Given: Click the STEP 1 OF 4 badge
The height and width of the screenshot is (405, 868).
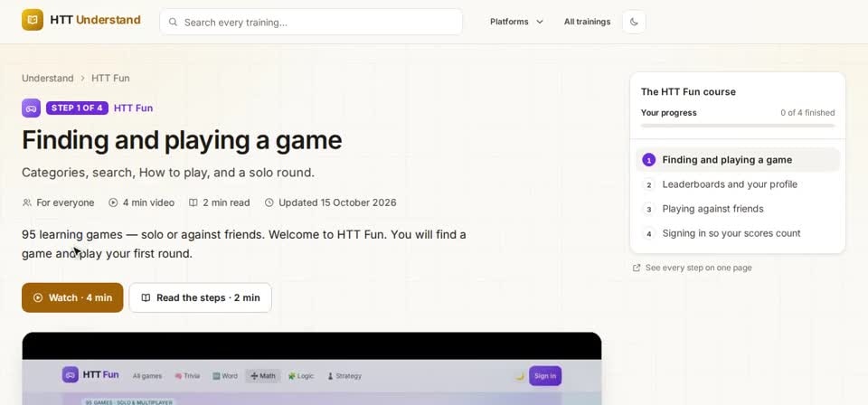Looking at the screenshot, I should tap(77, 108).
